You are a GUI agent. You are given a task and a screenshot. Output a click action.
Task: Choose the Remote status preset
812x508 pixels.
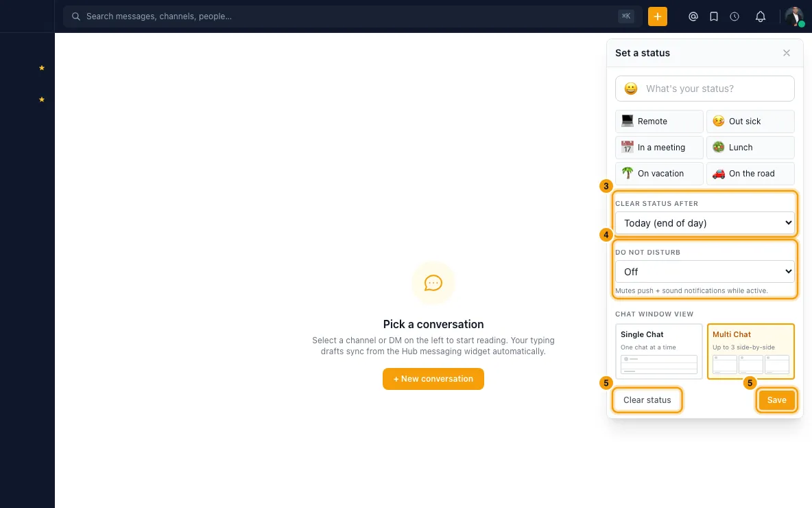tap(659, 122)
